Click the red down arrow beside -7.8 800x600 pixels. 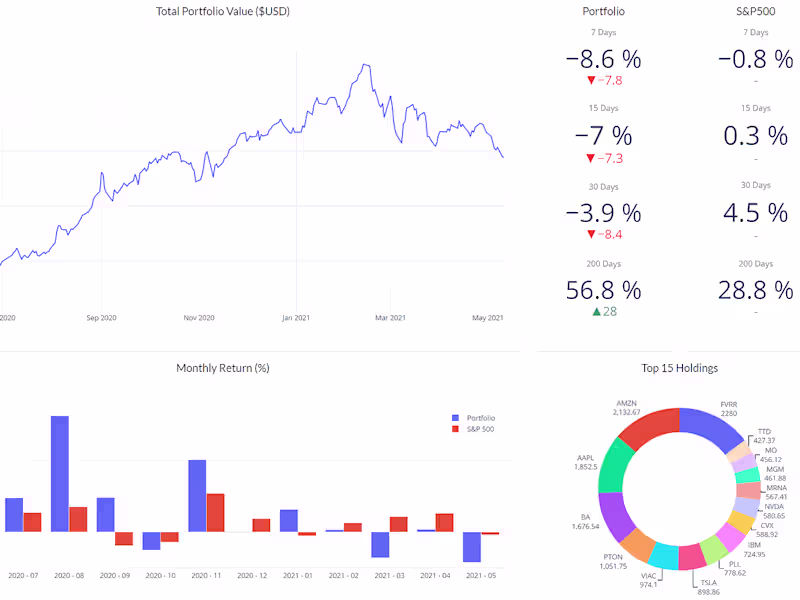(x=591, y=80)
